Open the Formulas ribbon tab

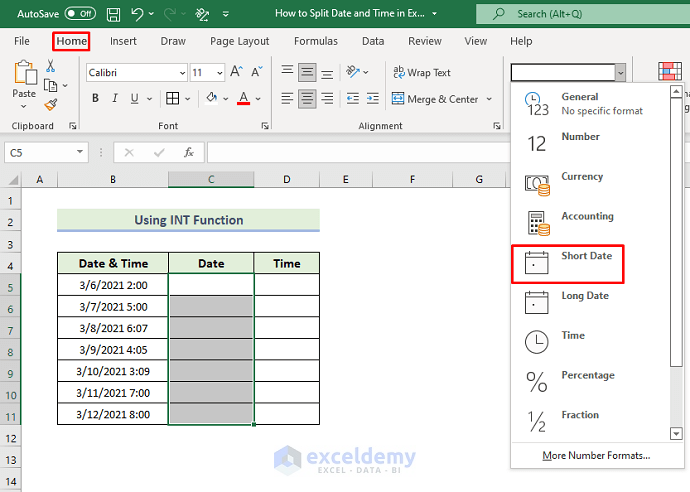tap(315, 41)
